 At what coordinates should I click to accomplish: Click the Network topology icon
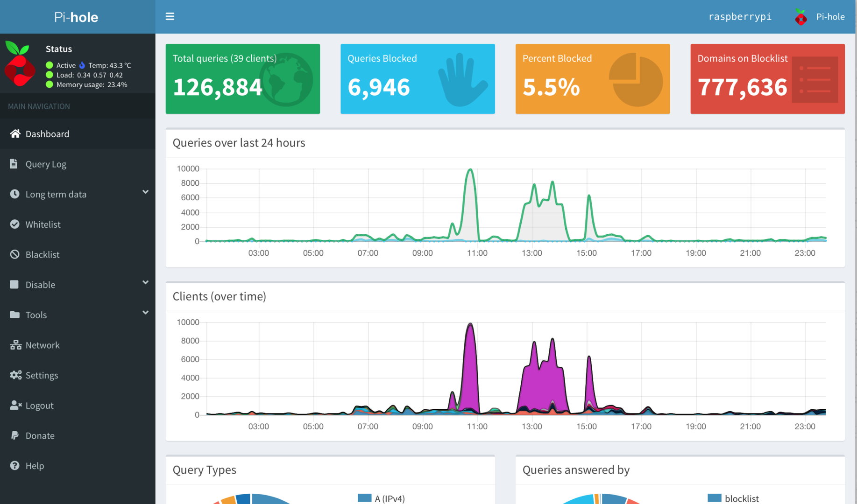[15, 345]
